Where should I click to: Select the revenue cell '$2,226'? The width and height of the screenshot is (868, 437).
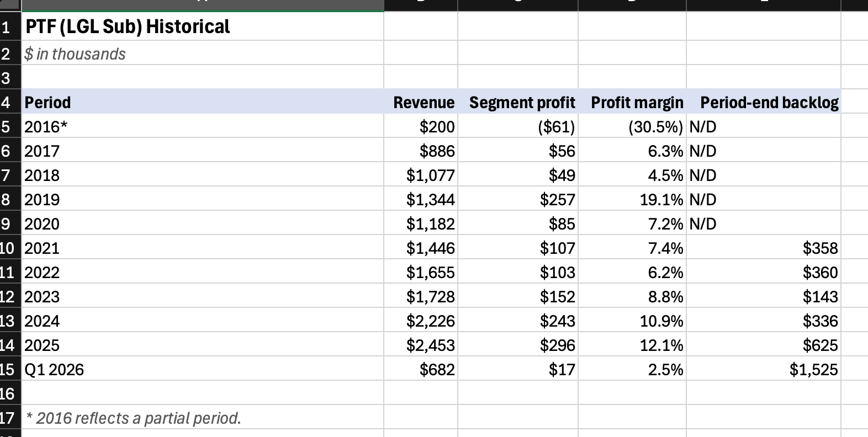coord(421,321)
